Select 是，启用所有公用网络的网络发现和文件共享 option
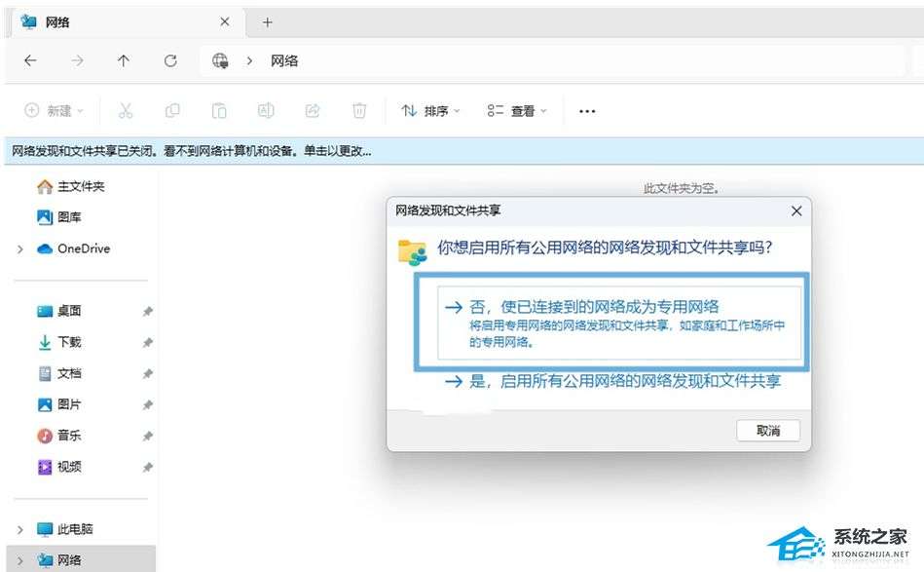Viewport: 924px width, 572px height. [612, 382]
